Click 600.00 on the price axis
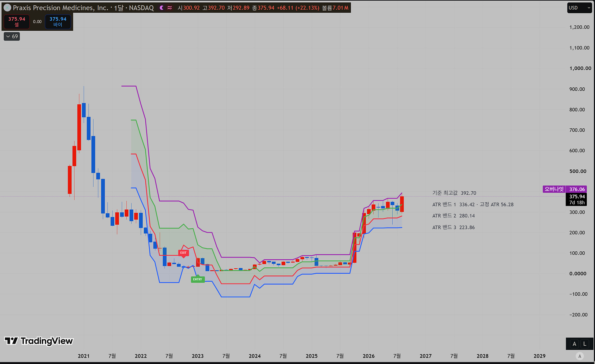The height and width of the screenshot is (364, 595). (x=577, y=151)
